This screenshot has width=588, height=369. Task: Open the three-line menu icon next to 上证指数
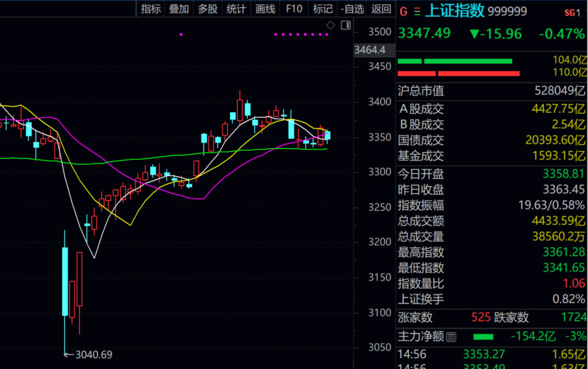pos(417,11)
